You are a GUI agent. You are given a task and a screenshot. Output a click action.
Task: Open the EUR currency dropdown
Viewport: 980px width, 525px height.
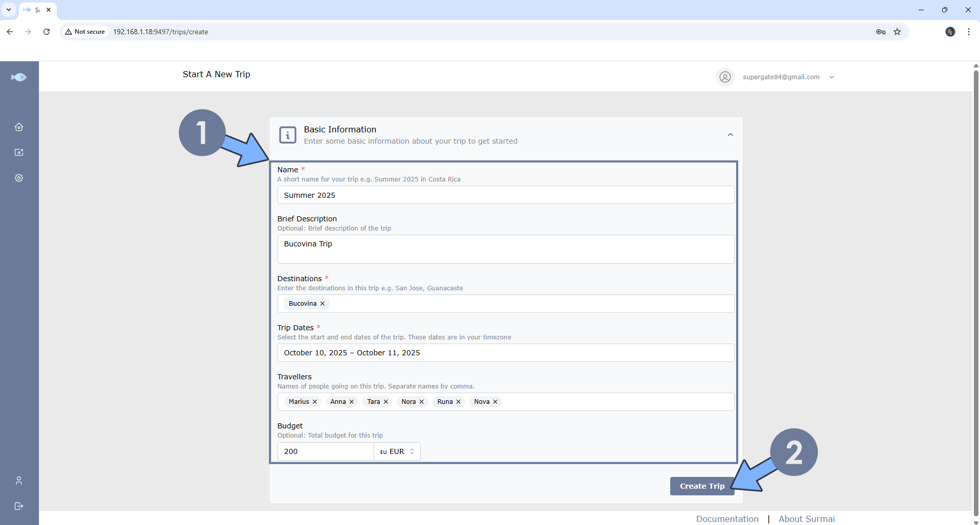tap(397, 451)
